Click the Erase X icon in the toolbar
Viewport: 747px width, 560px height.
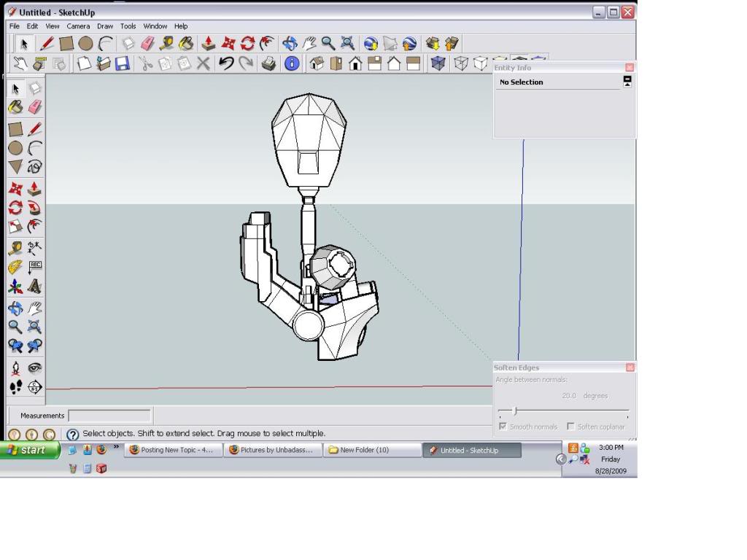[x=204, y=63]
